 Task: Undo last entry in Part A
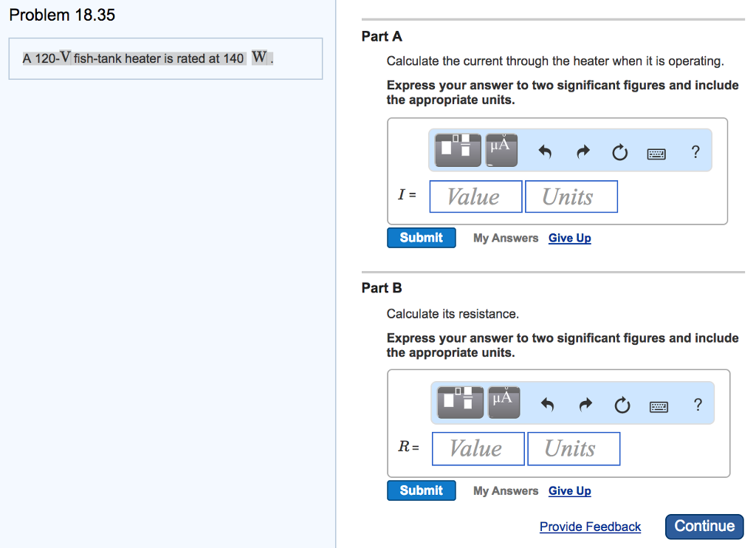click(x=545, y=153)
